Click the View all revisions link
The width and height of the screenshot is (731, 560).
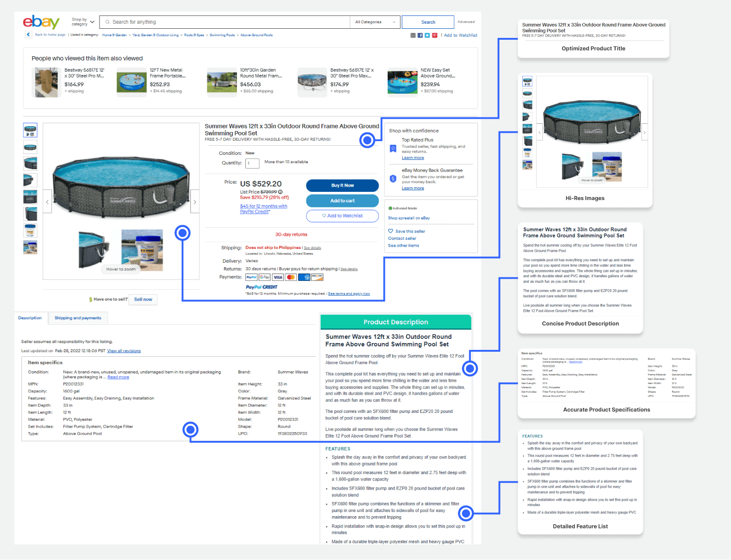pyautogui.click(x=124, y=351)
